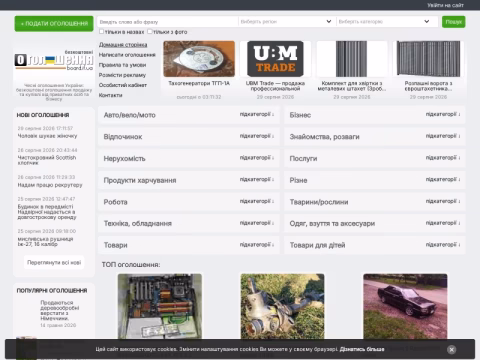Open the 'Робота' category
The width and height of the screenshot is (480, 360).
[115, 202]
